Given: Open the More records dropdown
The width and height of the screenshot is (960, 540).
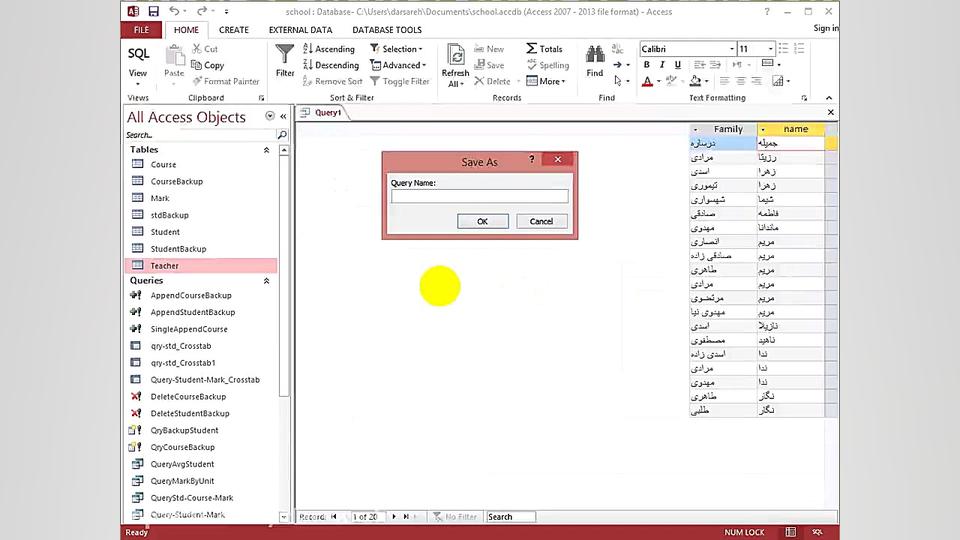Looking at the screenshot, I should pyautogui.click(x=546, y=81).
